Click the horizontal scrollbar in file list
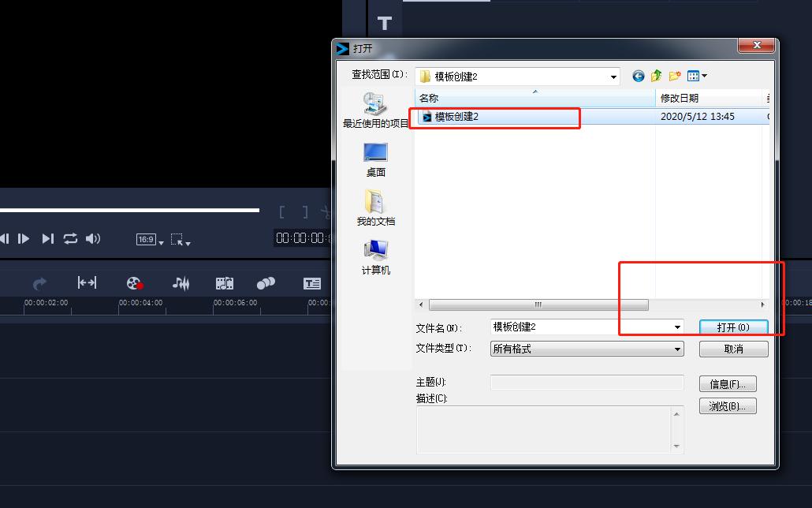Viewport: 812px width, 508px height. (538, 304)
